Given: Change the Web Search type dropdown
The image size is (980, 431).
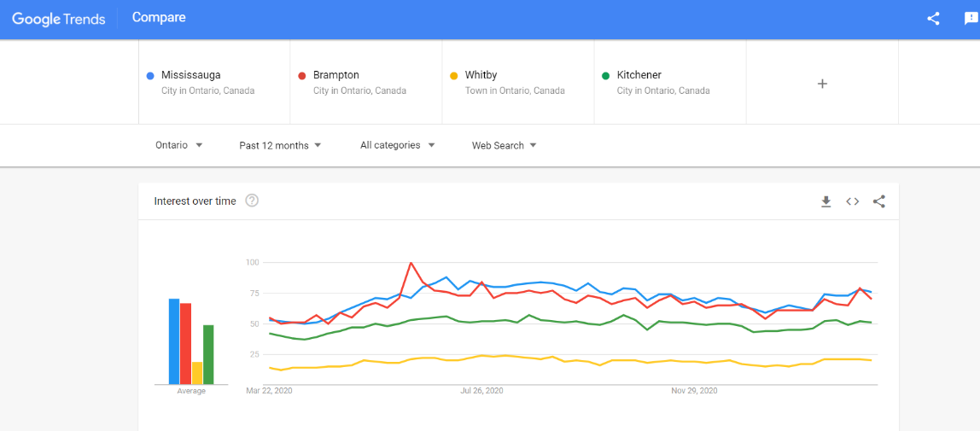Looking at the screenshot, I should pos(504,145).
